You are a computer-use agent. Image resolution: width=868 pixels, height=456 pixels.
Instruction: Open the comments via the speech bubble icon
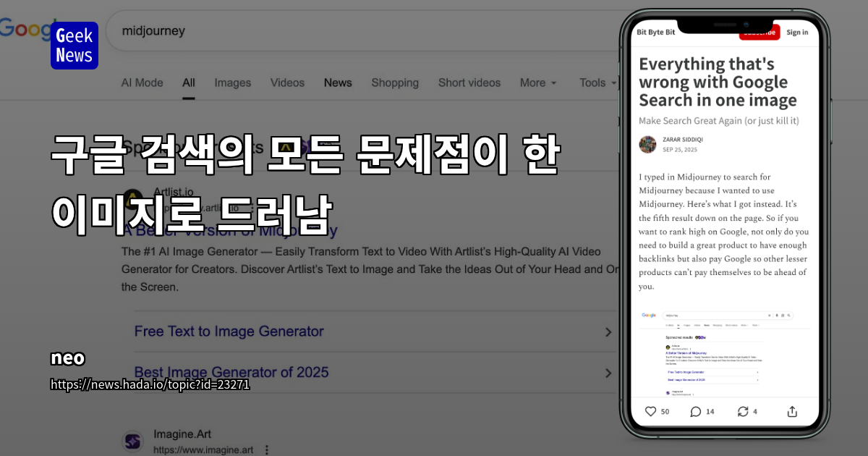[697, 411]
